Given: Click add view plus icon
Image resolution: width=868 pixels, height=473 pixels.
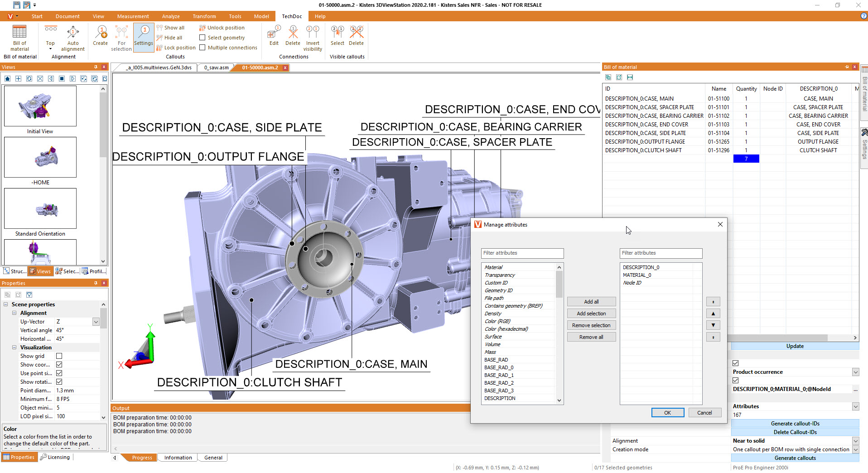Looking at the screenshot, I should (18, 78).
